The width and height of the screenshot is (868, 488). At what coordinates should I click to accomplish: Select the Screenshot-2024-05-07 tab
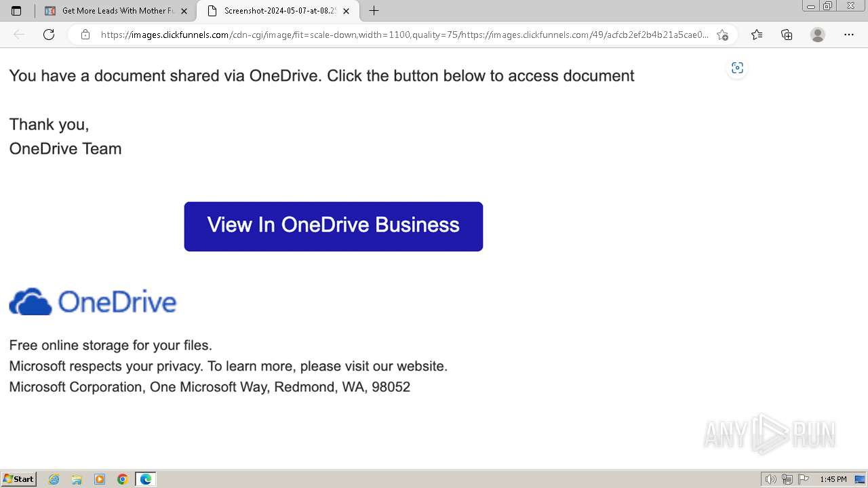tap(278, 11)
